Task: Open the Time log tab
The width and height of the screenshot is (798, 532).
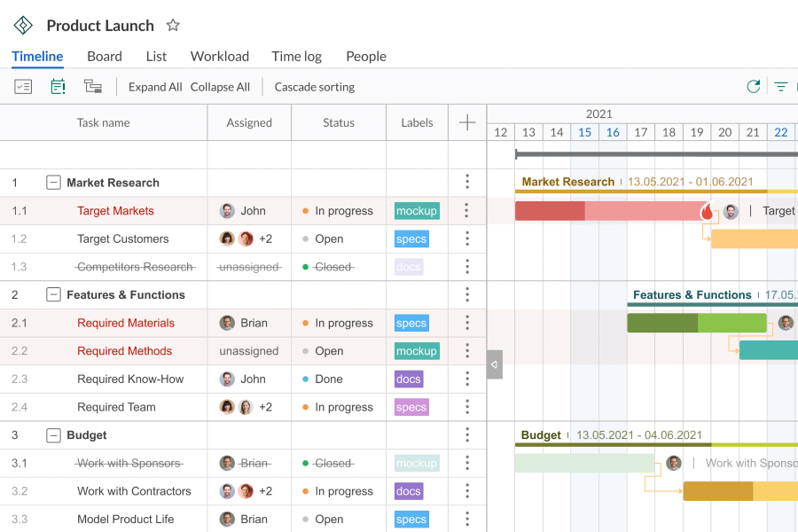Action: (x=297, y=56)
